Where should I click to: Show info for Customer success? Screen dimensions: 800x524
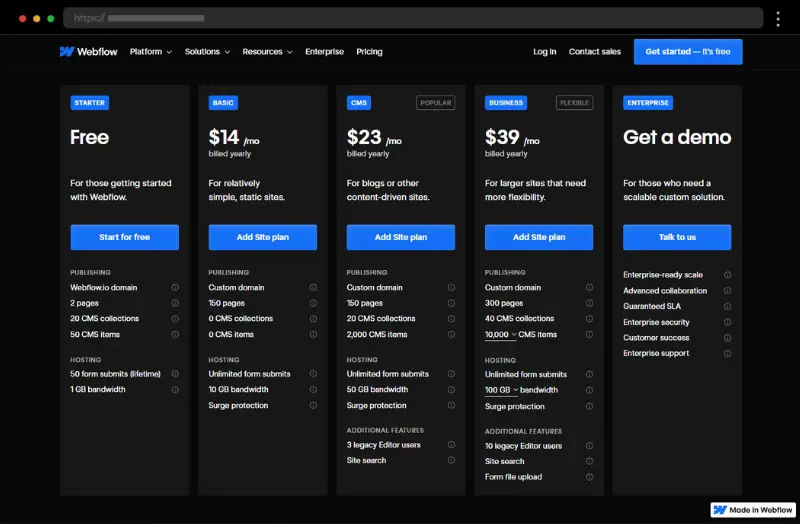tap(728, 338)
